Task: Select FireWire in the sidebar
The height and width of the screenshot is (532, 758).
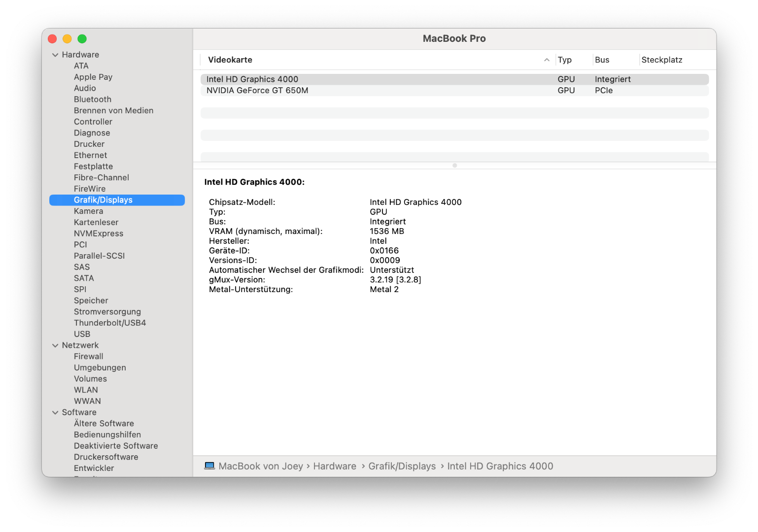Action: point(90,189)
